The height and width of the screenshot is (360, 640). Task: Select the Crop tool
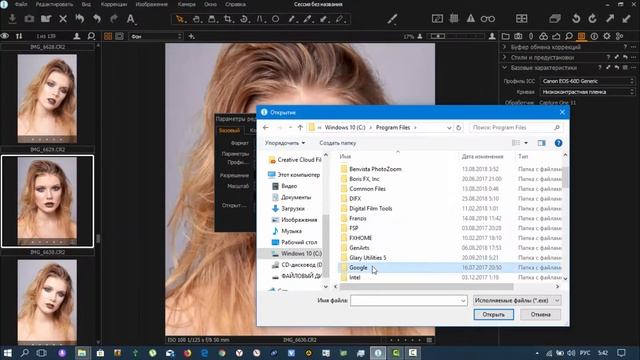(228, 19)
